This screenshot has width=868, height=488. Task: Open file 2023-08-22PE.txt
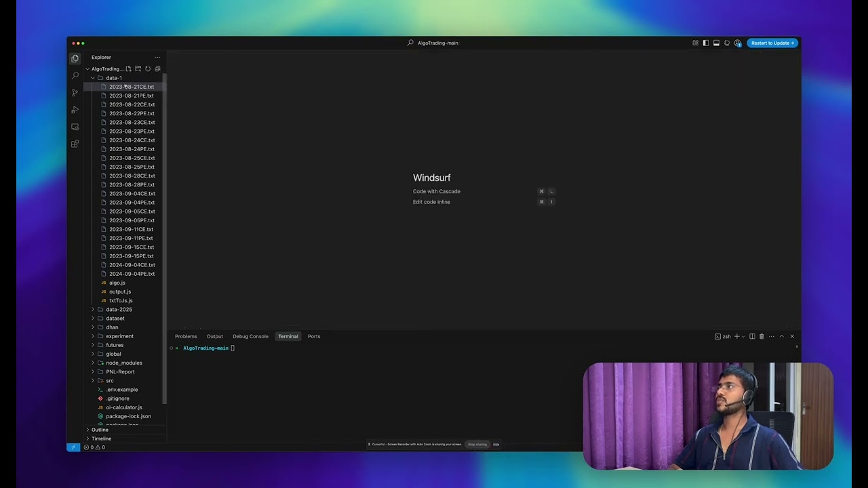pyautogui.click(x=132, y=114)
